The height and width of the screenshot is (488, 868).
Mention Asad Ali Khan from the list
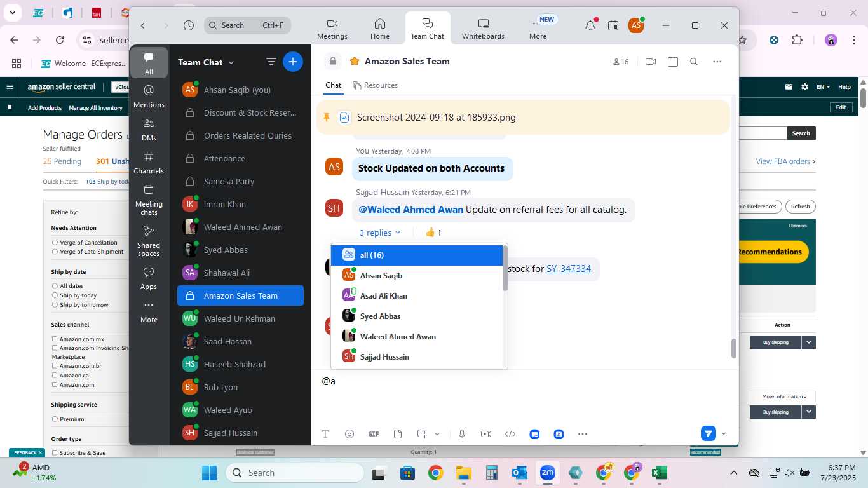[x=417, y=296]
